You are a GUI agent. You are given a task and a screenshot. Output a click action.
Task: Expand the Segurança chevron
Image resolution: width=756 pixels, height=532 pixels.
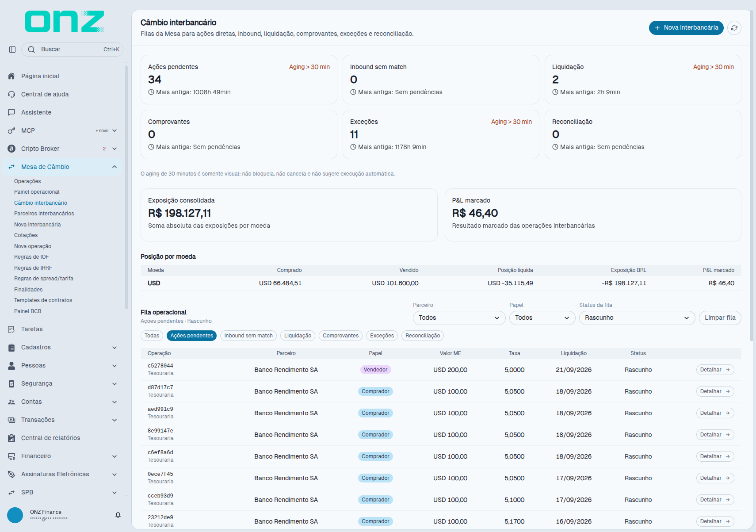[115, 383]
